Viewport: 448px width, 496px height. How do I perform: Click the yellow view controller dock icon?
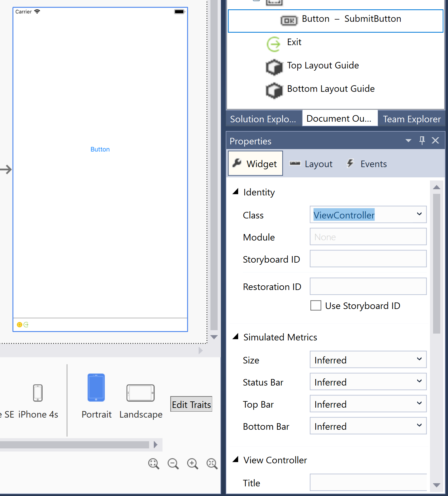coord(19,325)
